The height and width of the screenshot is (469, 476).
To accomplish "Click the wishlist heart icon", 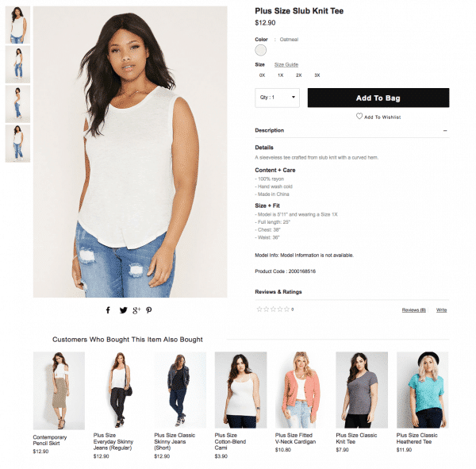I will 359,116.
